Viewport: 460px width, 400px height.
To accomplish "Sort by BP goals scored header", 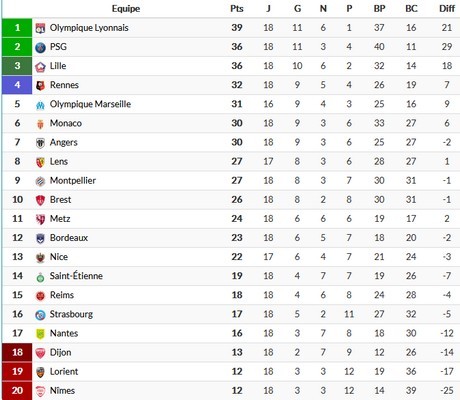I will [379, 9].
